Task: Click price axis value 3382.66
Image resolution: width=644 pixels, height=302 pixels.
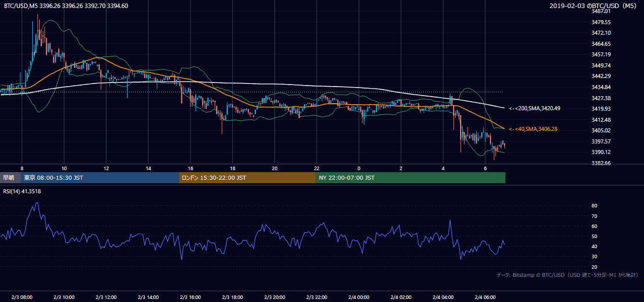Action: [x=601, y=163]
